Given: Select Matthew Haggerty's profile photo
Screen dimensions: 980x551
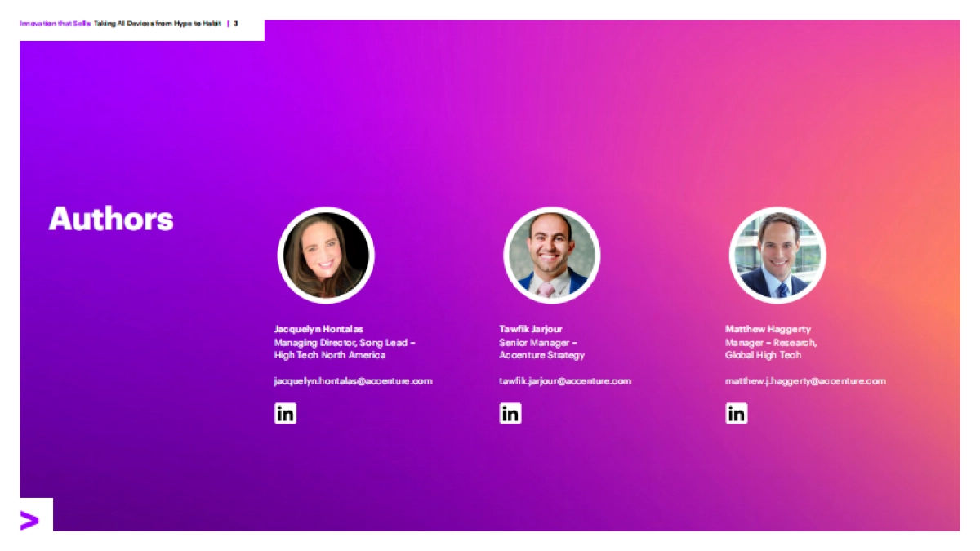Looking at the screenshot, I should coord(777,256).
